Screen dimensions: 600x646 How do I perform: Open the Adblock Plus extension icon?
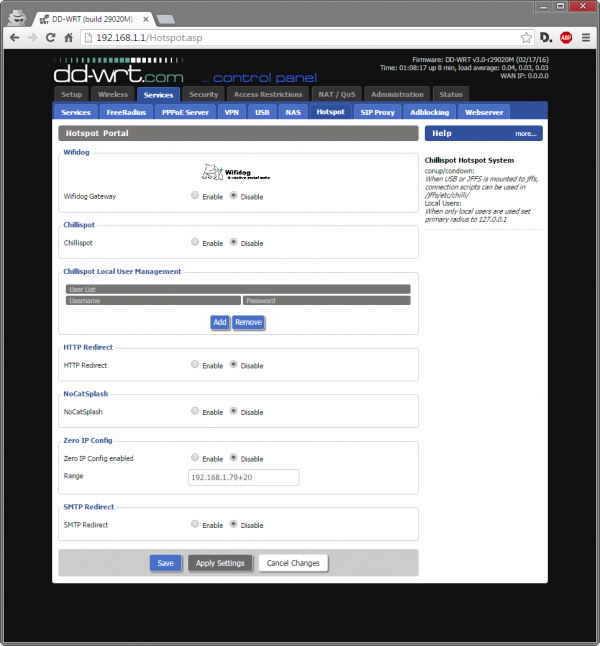click(566, 37)
